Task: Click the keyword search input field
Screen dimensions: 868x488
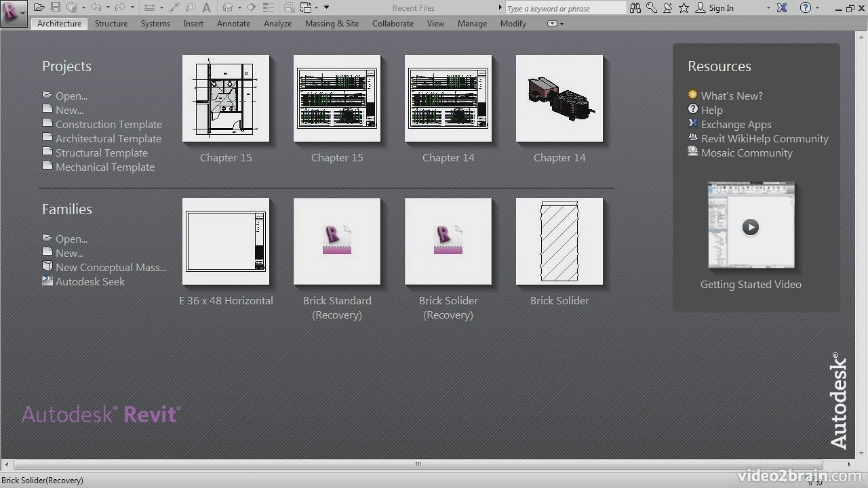Action: pos(566,8)
